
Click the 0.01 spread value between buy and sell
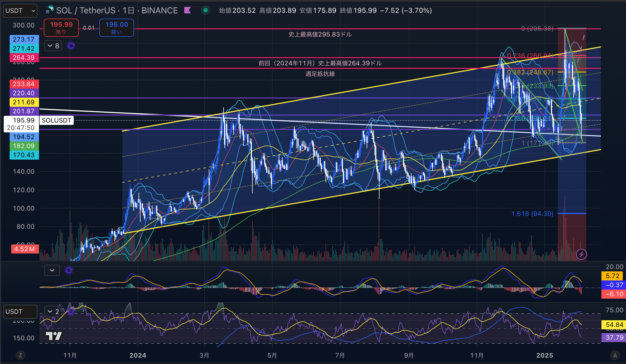[x=89, y=28]
